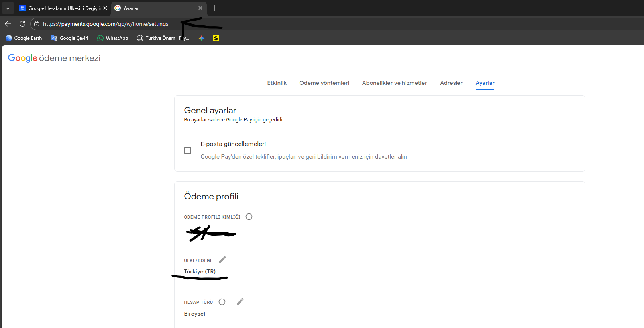Image resolution: width=644 pixels, height=328 pixels.
Task: Click the Türkiye (TR) country value
Action: (200, 271)
